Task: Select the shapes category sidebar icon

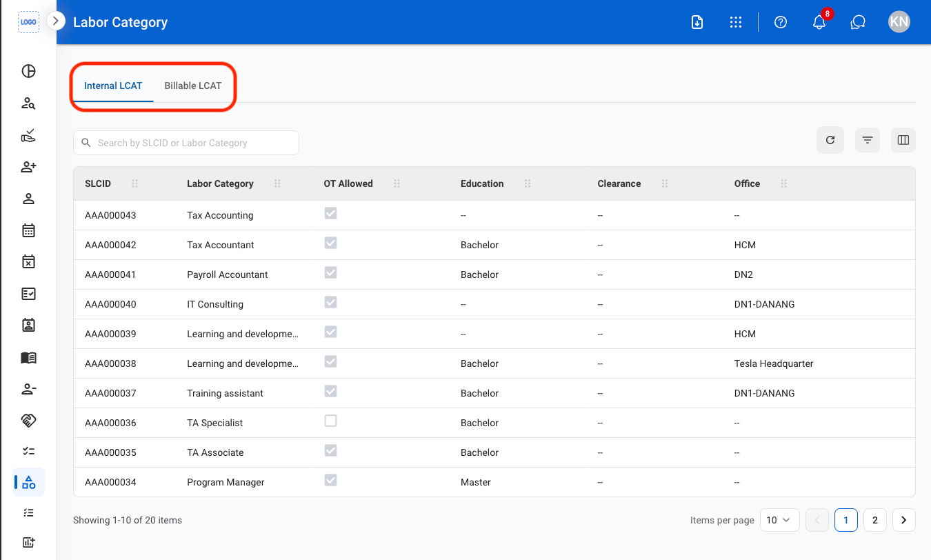Action: pos(28,482)
